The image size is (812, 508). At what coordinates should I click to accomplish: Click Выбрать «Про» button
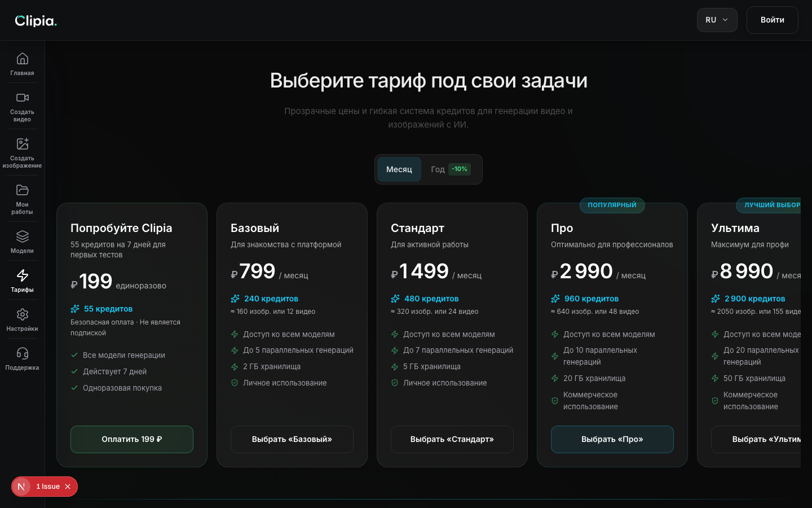(612, 439)
